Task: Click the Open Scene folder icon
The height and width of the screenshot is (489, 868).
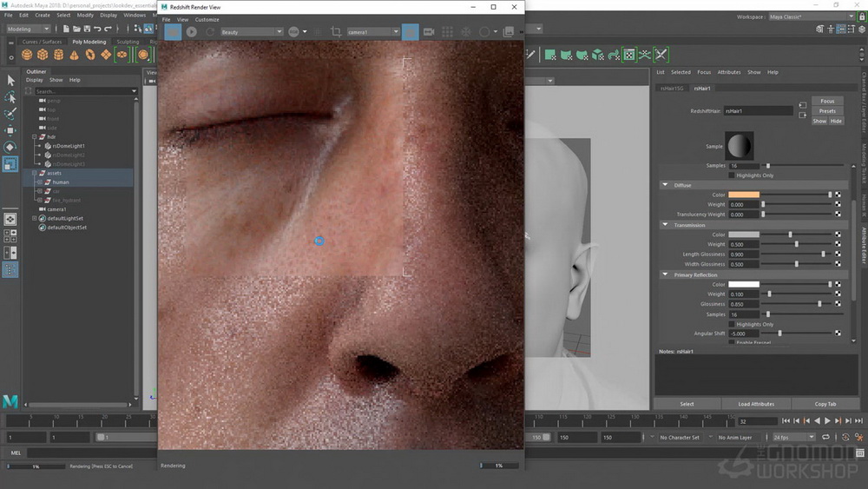Action: [76, 29]
